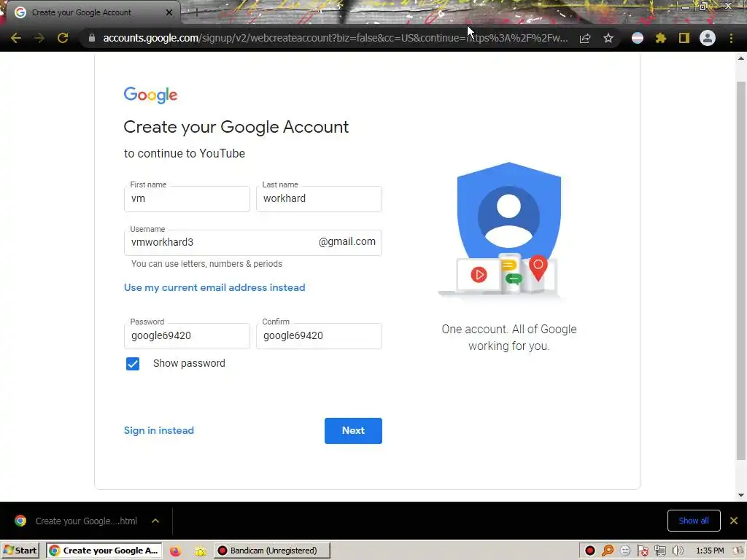Click Use my current email address instead

[x=214, y=287]
